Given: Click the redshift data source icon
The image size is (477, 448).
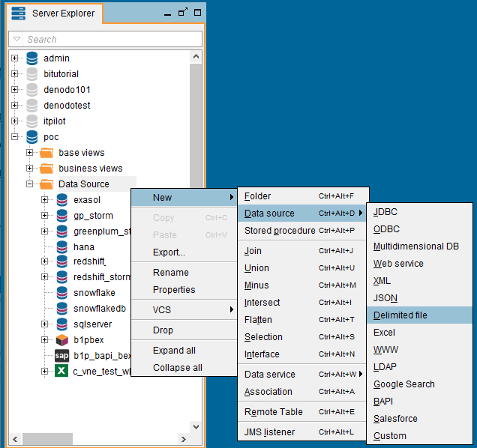Looking at the screenshot, I should pyautogui.click(x=62, y=261).
